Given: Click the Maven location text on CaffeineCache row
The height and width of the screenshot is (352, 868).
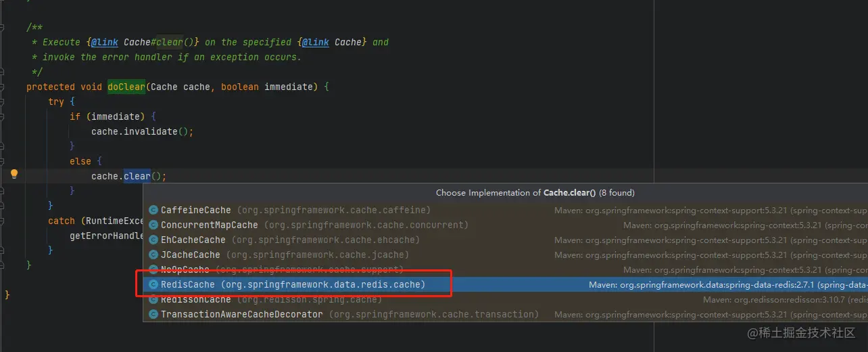Looking at the screenshot, I should pyautogui.click(x=711, y=211).
